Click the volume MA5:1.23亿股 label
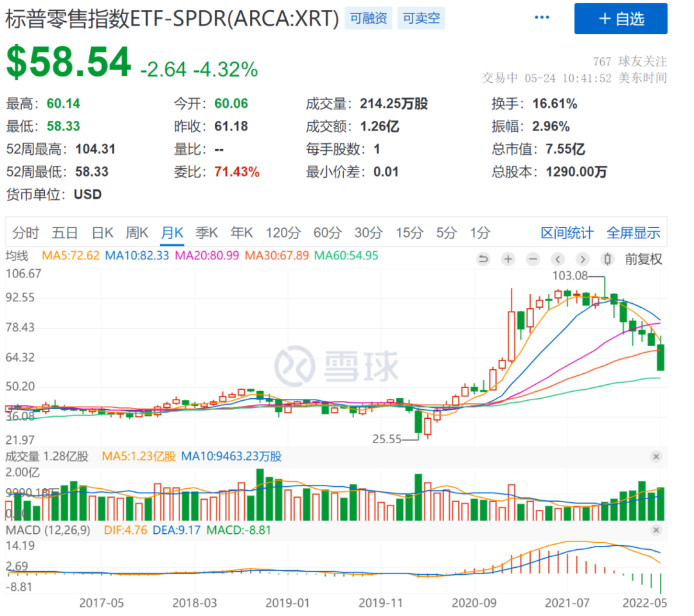The height and width of the screenshot is (616, 694). coord(139,456)
